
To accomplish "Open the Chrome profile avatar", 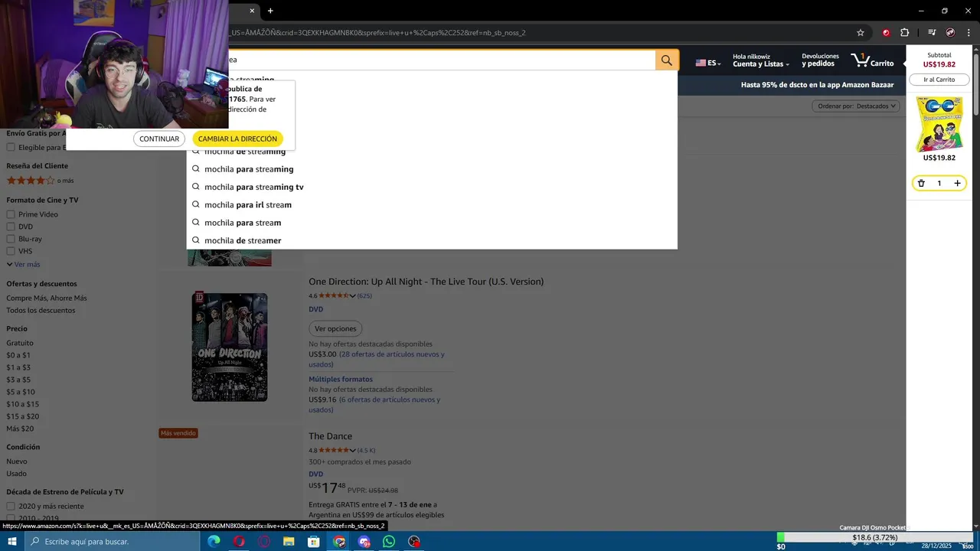I will [x=950, y=33].
